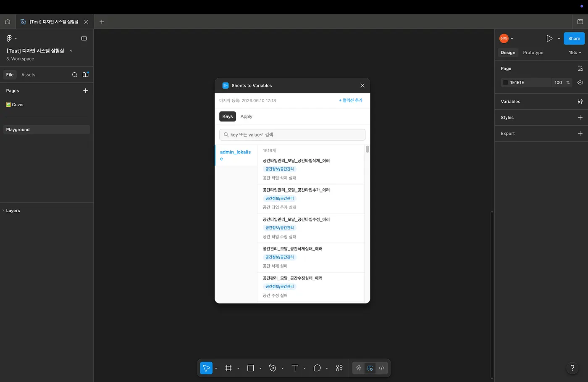Switch to Dev Mode toggle
588x382 pixels.
click(x=382, y=368)
